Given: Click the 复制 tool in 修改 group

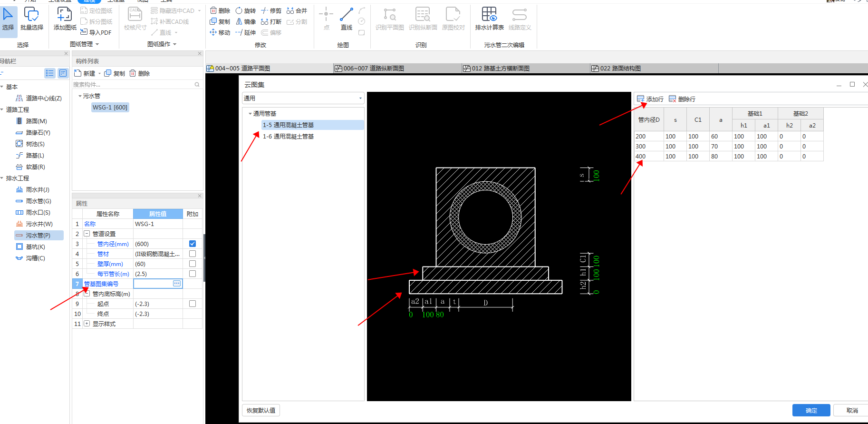Looking at the screenshot, I should [220, 21].
